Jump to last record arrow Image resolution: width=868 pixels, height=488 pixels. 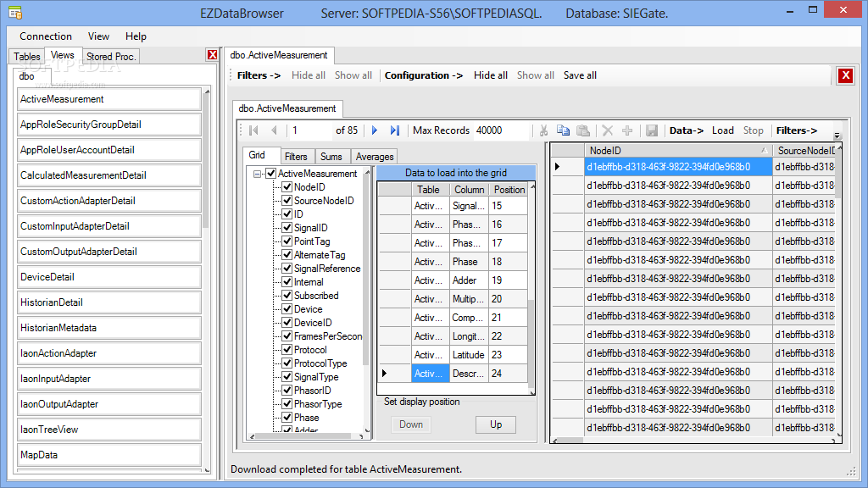[x=395, y=130]
